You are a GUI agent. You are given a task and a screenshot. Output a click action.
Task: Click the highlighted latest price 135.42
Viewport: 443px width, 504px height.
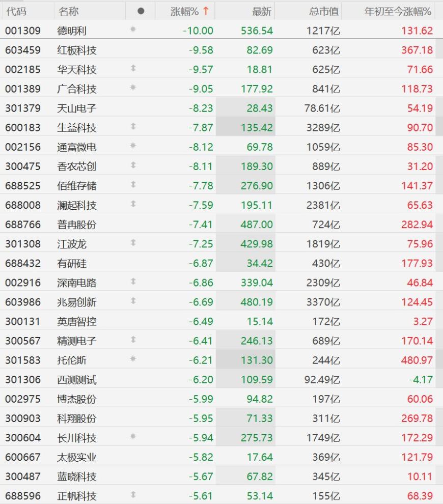coord(257,128)
